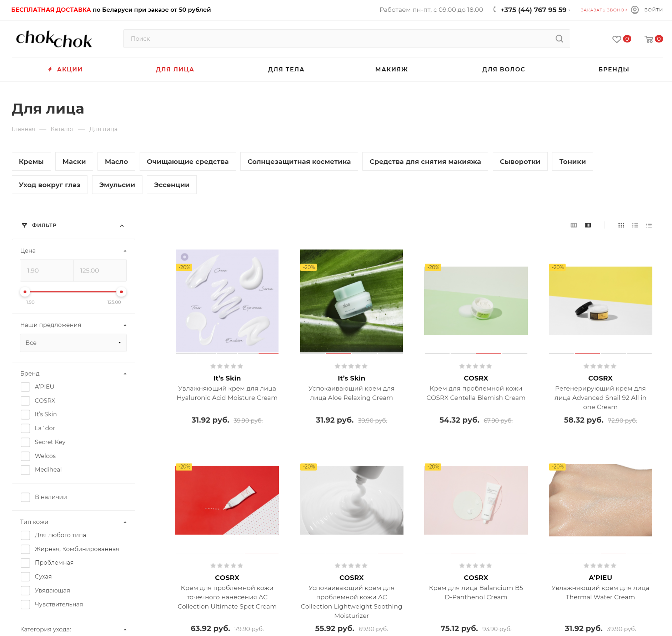Click the maximum price slider handle
The image size is (672, 636).
pos(121,292)
